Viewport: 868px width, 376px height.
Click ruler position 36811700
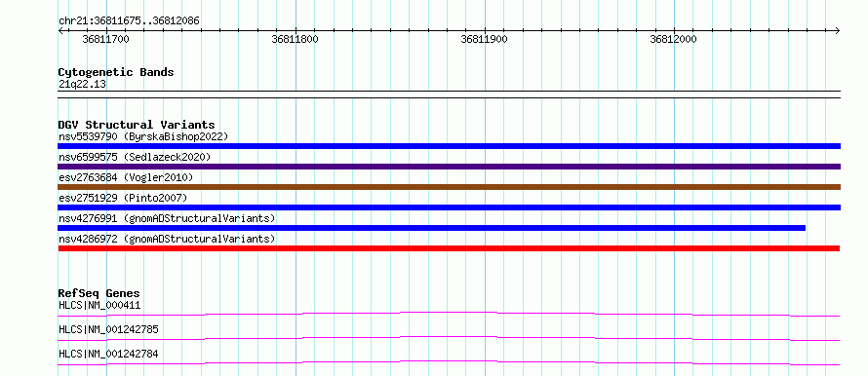tap(105, 39)
